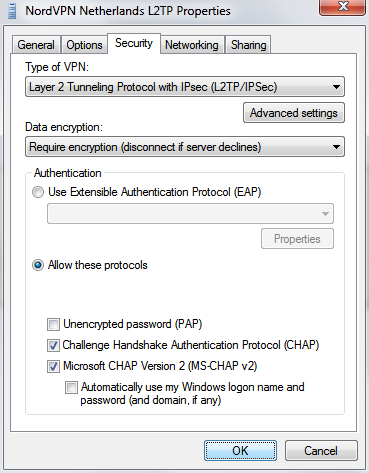The image size is (369, 473).
Task: Click Cancel to discard changes
Action: (x=321, y=451)
